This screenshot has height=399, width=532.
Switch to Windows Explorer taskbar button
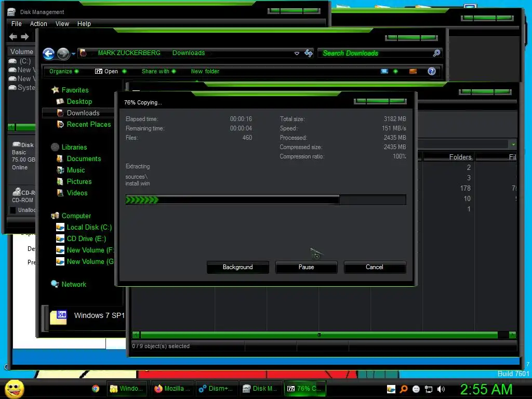(x=128, y=389)
